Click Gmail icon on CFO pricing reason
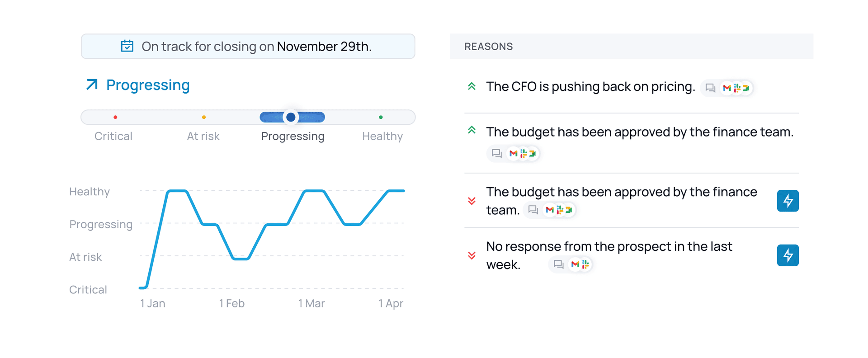This screenshot has height=358, width=868. (727, 88)
